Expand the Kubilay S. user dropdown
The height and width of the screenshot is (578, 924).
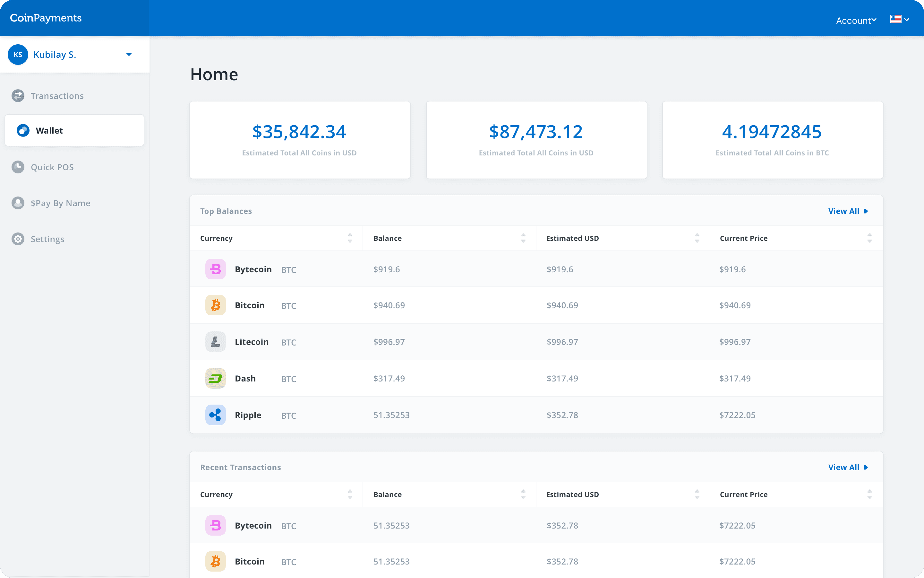click(x=129, y=54)
